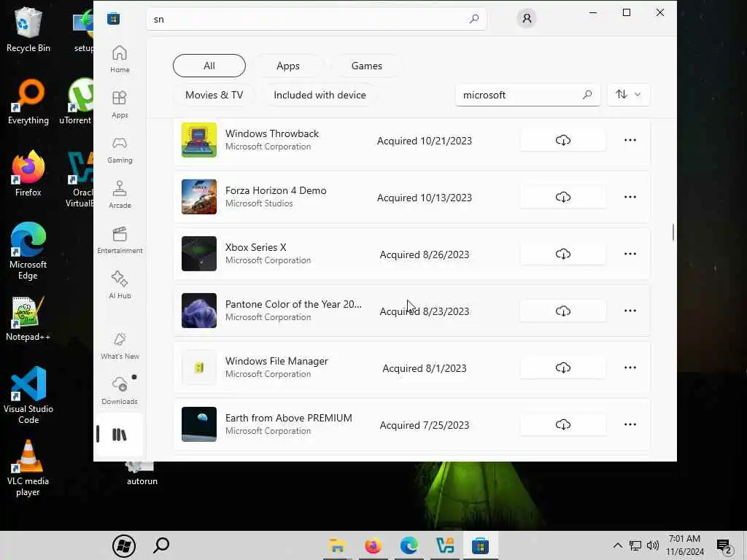Image resolution: width=747 pixels, height=560 pixels.
Task: Download Earth from Above PREMIUM via cloud icon
Action: [x=562, y=424]
